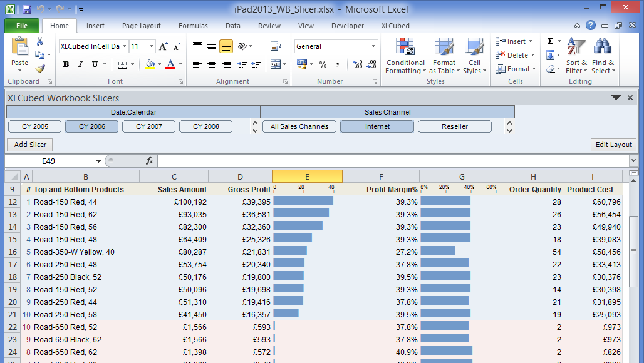644x363 pixels.
Task: Click the Font Color red swatch
Action: (x=170, y=64)
